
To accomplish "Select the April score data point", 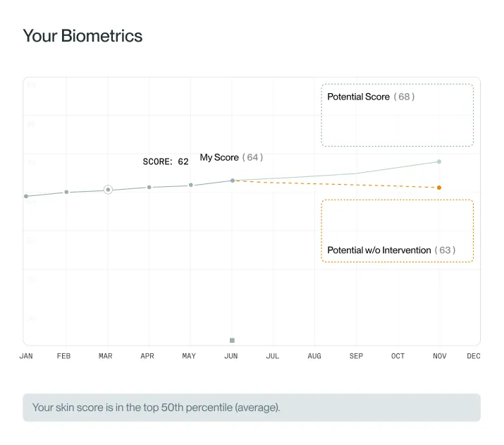I will 149,187.
